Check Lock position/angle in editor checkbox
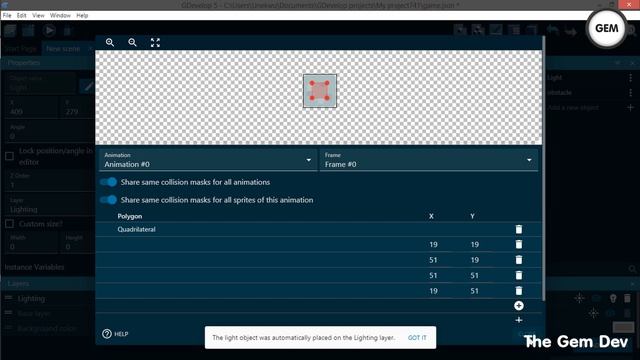Image resolution: width=640 pixels, height=360 pixels. 9,156
